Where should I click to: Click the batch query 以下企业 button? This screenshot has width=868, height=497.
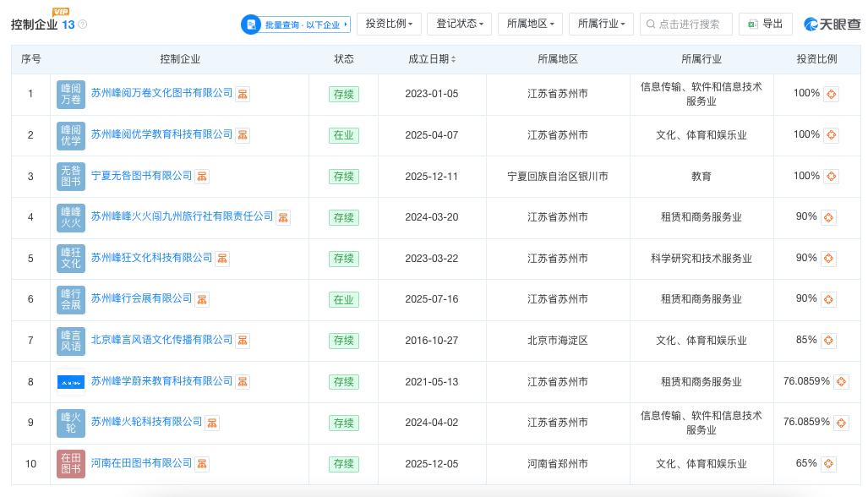click(x=296, y=25)
